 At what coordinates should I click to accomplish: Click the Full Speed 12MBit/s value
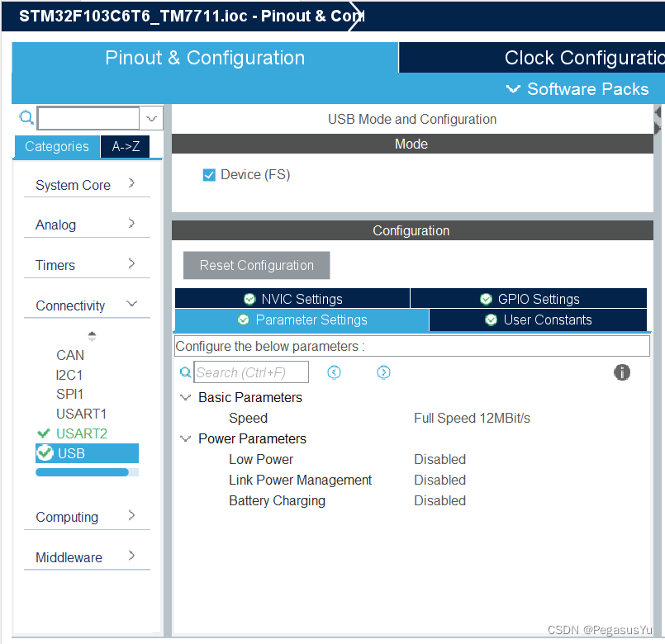coord(472,418)
